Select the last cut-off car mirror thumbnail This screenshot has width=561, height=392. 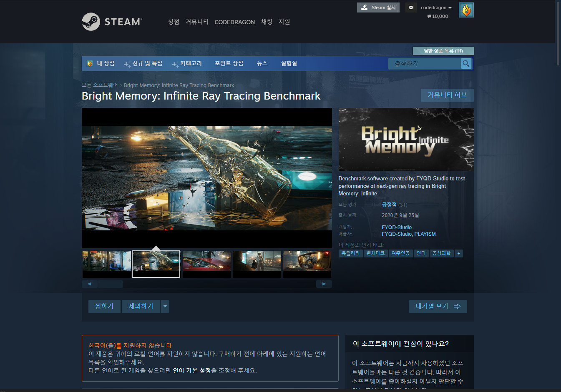click(x=307, y=264)
